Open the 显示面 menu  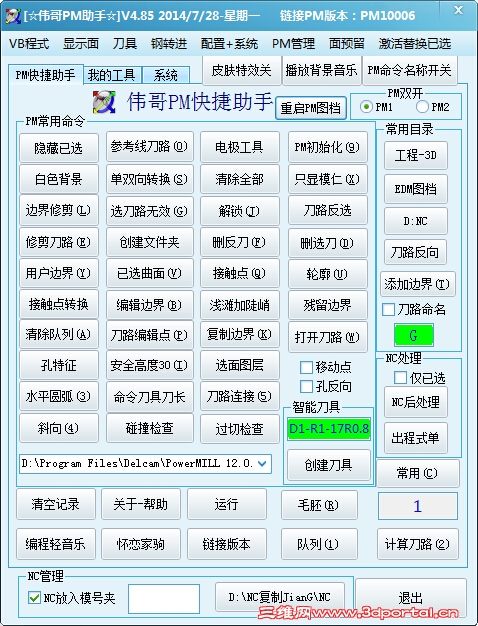(81, 43)
